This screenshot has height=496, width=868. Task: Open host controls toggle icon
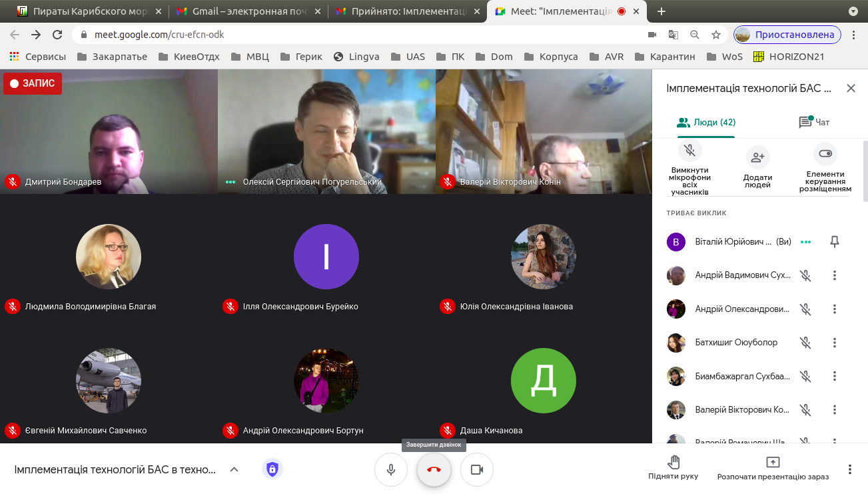pyautogui.click(x=825, y=153)
